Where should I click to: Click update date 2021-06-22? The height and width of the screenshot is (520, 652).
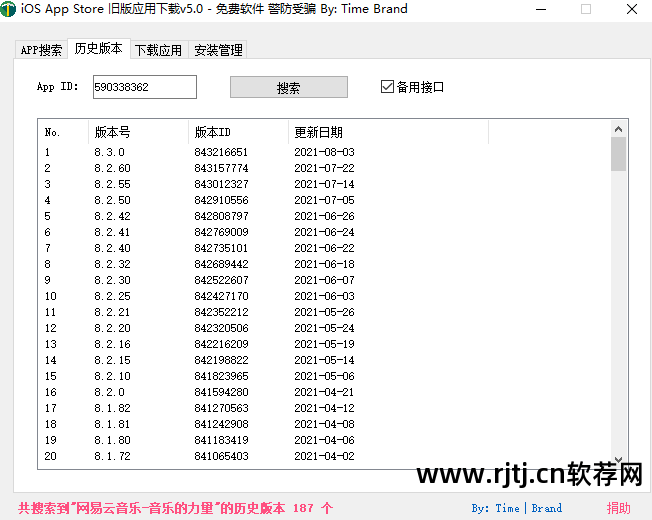[324, 248]
